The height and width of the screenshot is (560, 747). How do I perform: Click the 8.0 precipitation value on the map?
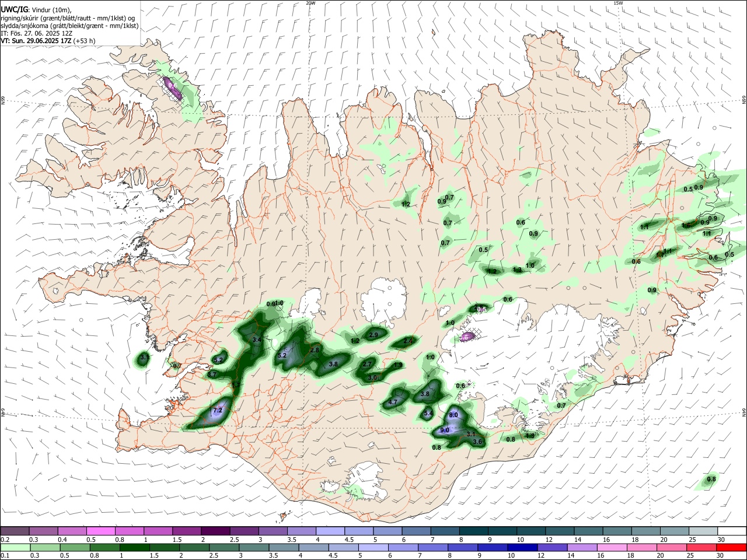(x=454, y=415)
